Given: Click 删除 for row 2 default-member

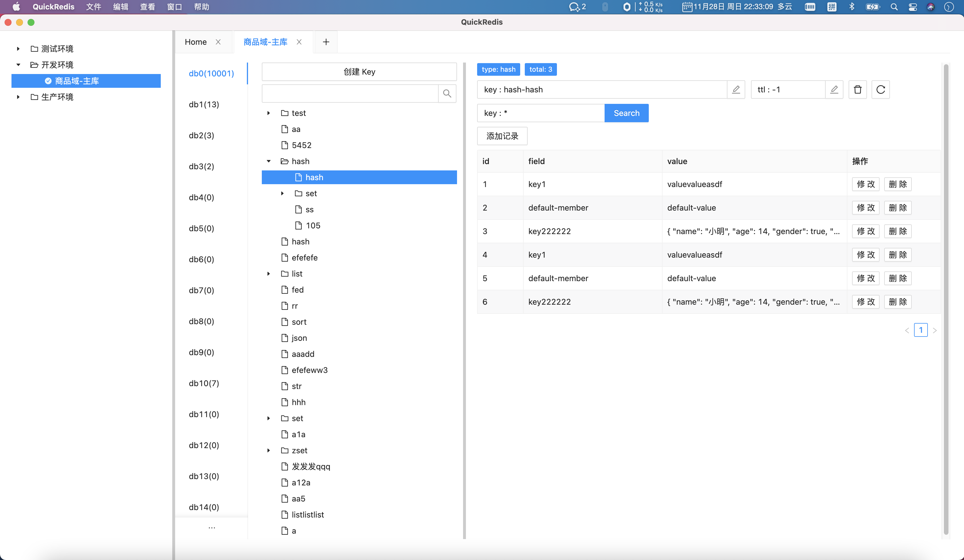Looking at the screenshot, I should (x=898, y=208).
